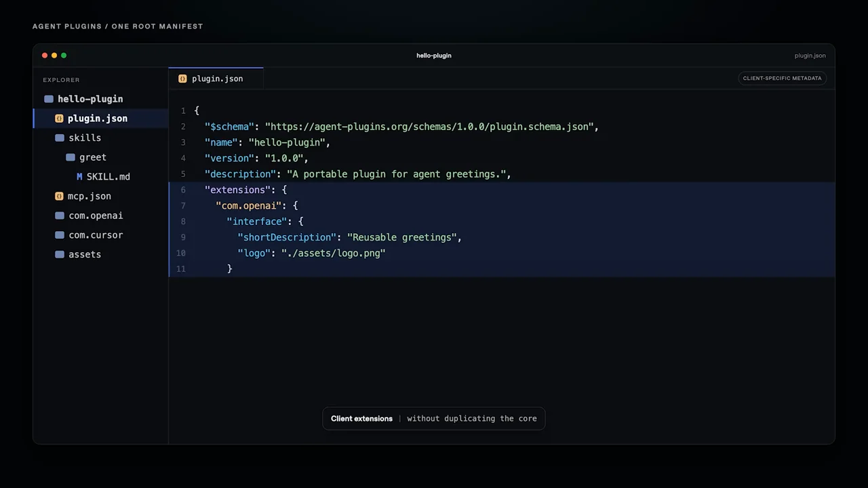Screen dimensions: 868x488
Task: Click the "hello-plugin" value on line 3
Action: [286, 142]
